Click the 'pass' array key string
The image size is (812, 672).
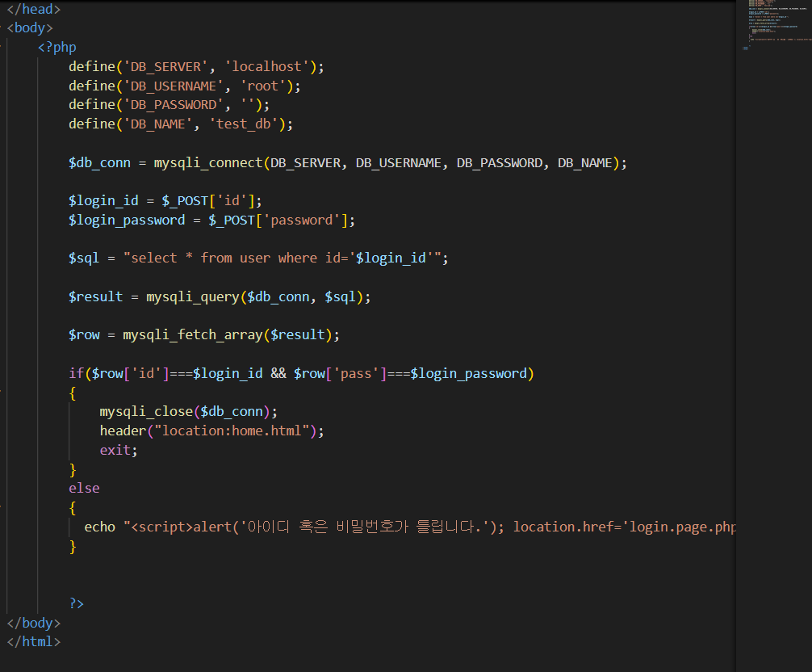[x=356, y=373]
